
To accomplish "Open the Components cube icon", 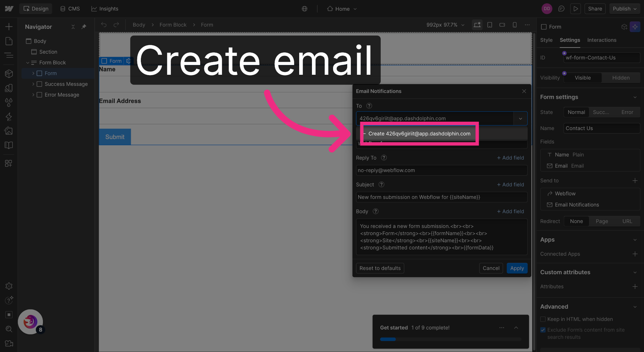I will pyautogui.click(x=9, y=73).
